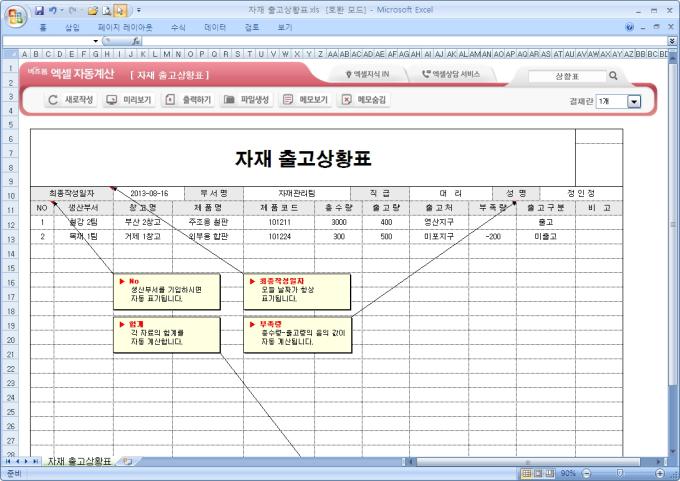Click the print preview quick access icon

[x=107, y=10]
